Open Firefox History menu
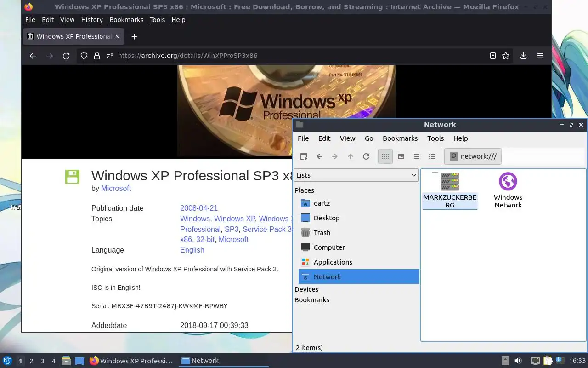 point(92,20)
